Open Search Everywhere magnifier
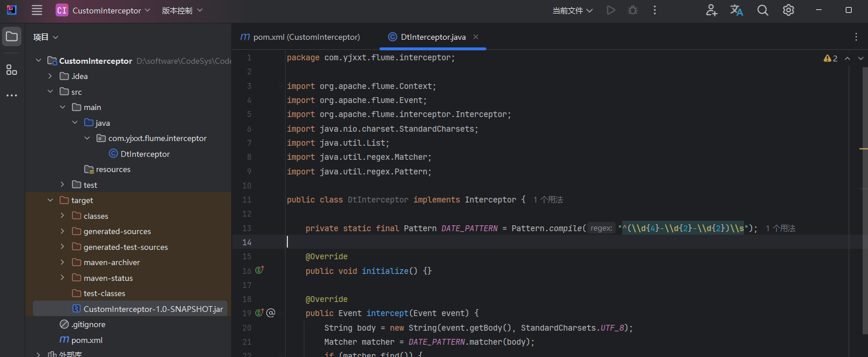868x357 pixels. (x=763, y=10)
